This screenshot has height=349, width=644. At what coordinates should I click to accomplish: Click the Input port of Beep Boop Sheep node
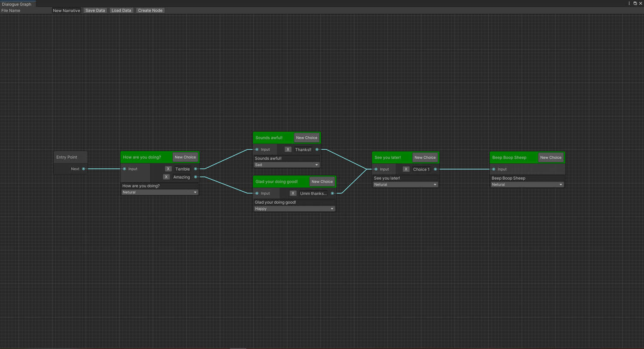[x=494, y=169]
